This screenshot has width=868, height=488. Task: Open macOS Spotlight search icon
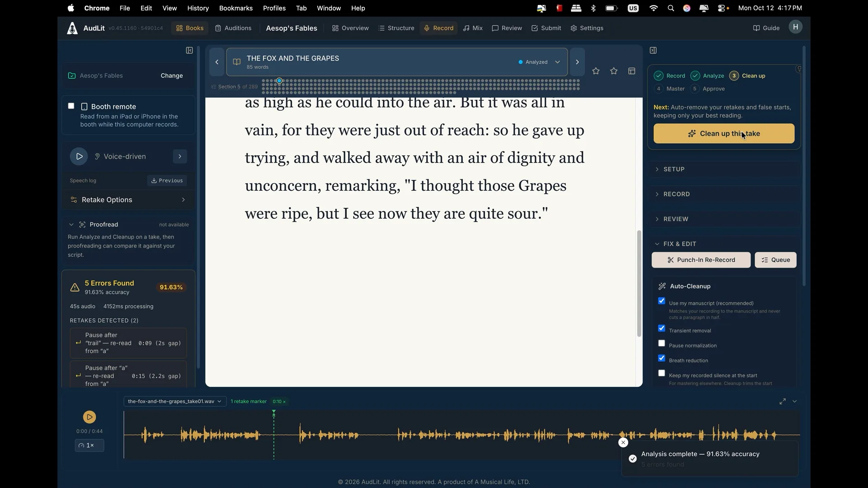tap(671, 8)
